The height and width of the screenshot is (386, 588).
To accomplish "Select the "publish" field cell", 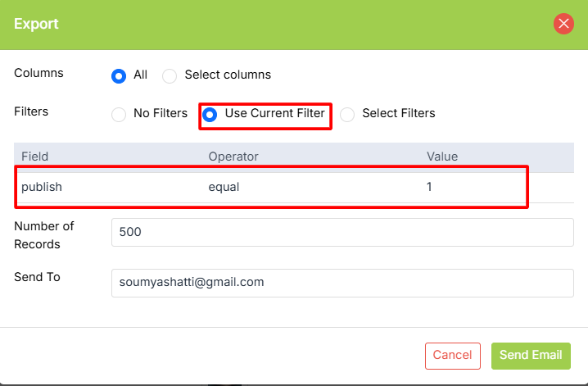I will coord(42,187).
